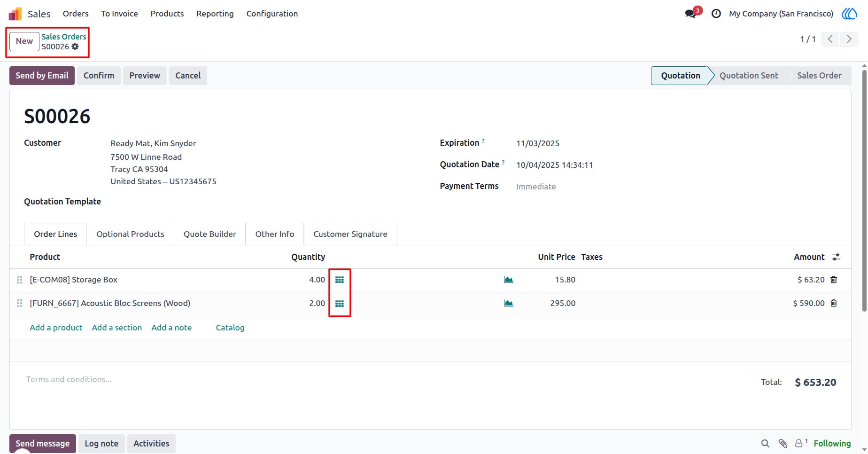Click the user avatar icon in top bar
868x454 pixels.
[x=849, y=14]
